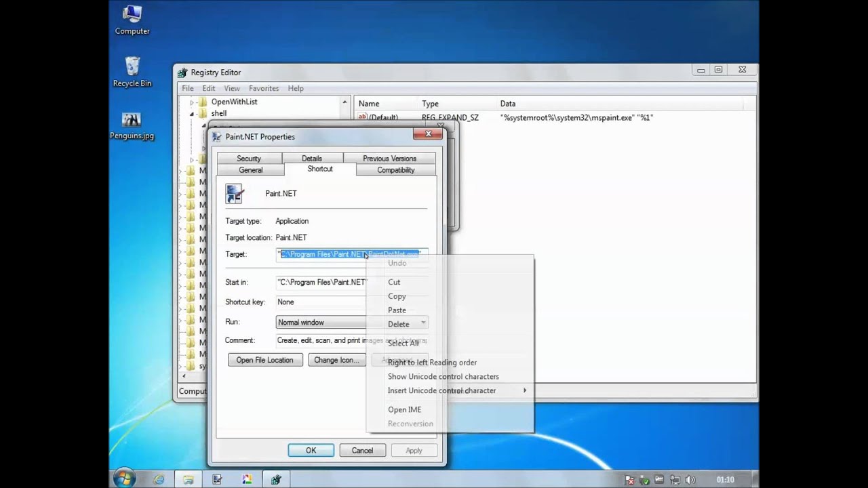Click the shell folder icon in the tree
This screenshot has height=488, width=868.
(203, 113)
